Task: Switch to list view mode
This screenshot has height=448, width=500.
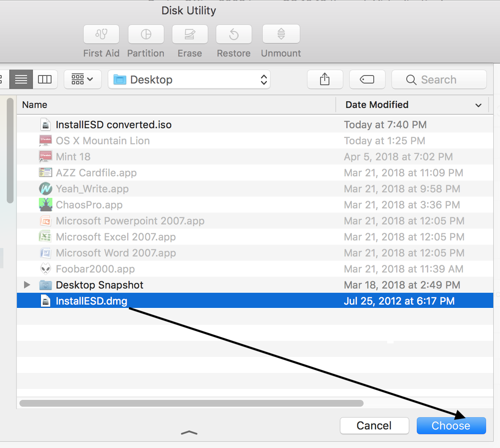Action: (x=21, y=79)
